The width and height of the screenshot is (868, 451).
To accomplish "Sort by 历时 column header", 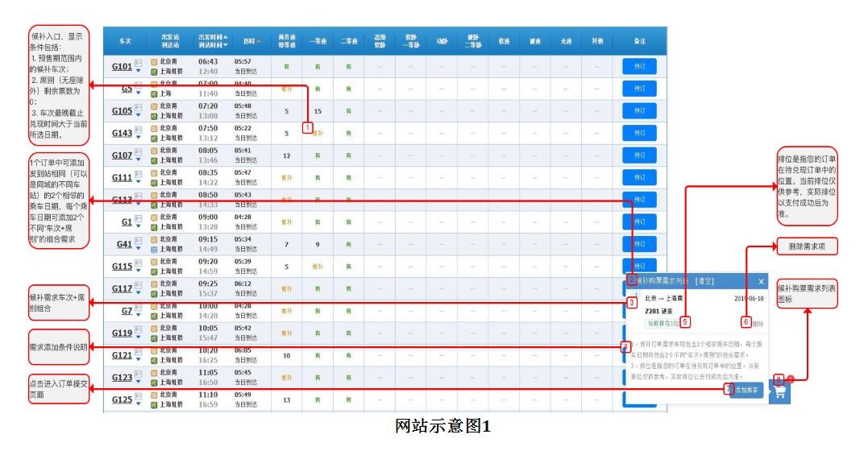I will (252, 41).
